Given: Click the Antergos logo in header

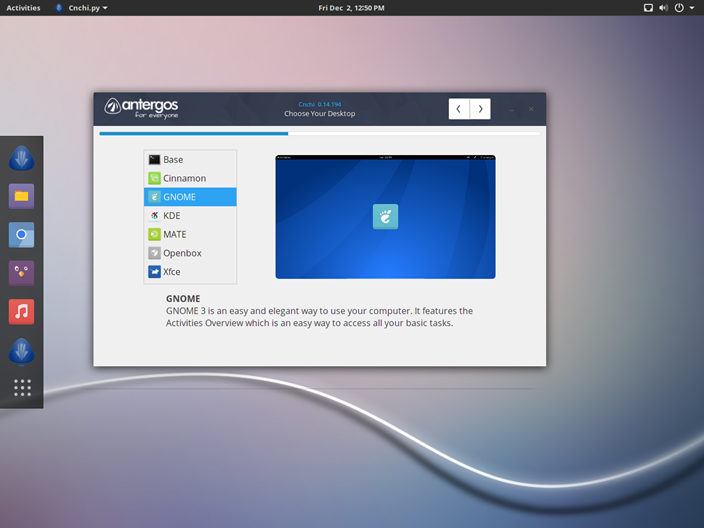Looking at the screenshot, I should [141, 108].
